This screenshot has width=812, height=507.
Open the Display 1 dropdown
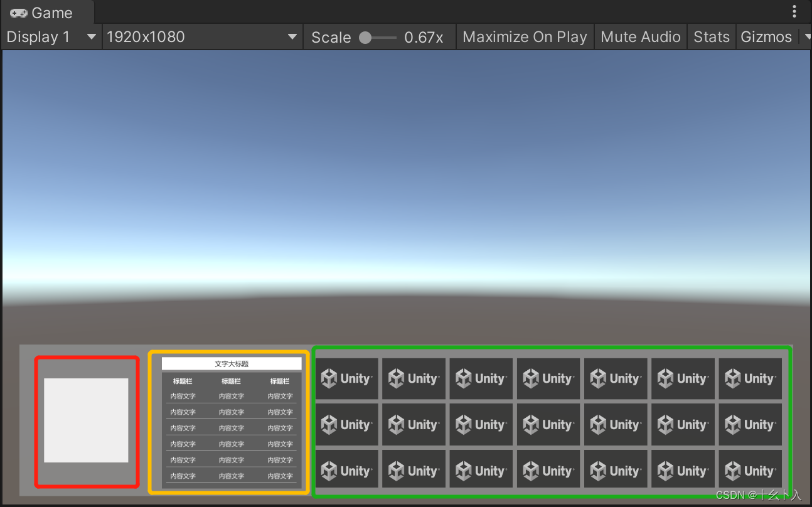[x=51, y=37]
